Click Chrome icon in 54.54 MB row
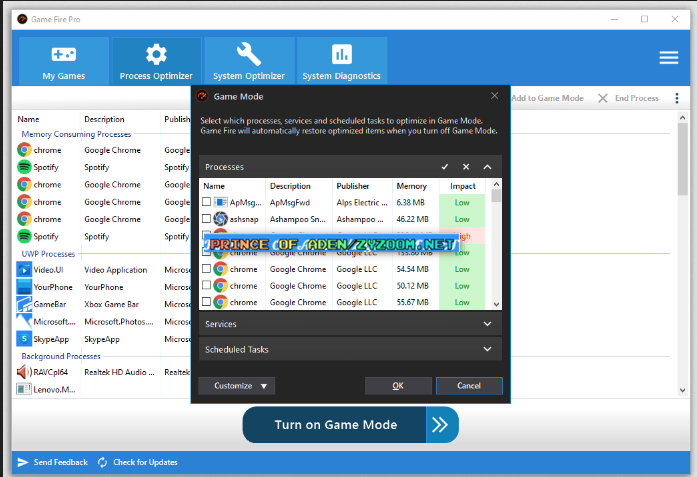 pyautogui.click(x=220, y=269)
